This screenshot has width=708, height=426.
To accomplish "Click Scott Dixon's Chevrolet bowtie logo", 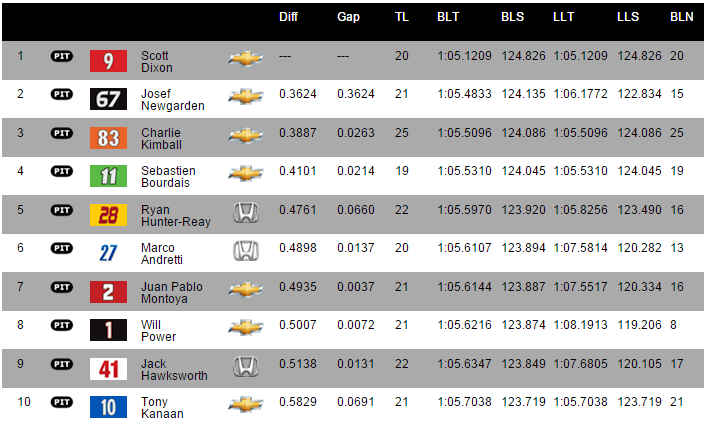I will pos(246,58).
